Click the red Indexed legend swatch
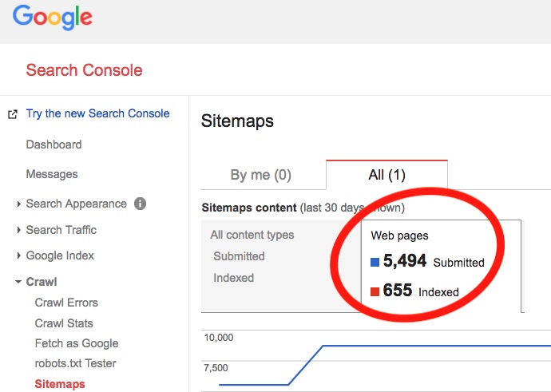The width and height of the screenshot is (551, 392). (375, 291)
